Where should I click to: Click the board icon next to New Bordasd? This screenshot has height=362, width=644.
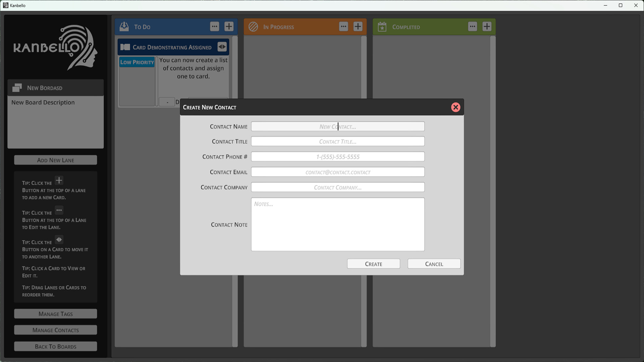click(17, 87)
